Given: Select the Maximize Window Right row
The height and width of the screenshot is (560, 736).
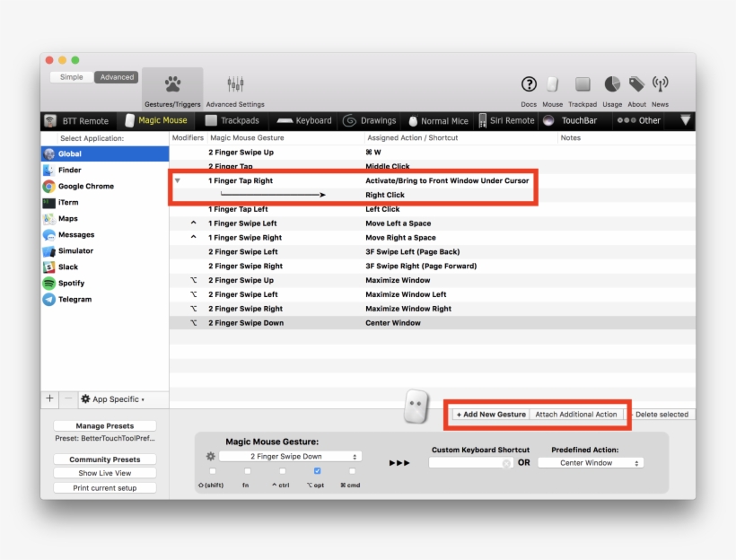Looking at the screenshot, I should 433,309.
